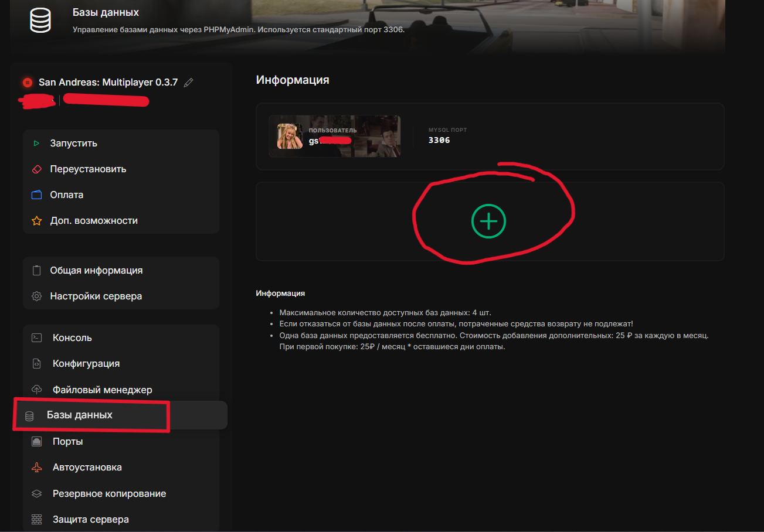Navigate to Защита сервера

point(90,519)
